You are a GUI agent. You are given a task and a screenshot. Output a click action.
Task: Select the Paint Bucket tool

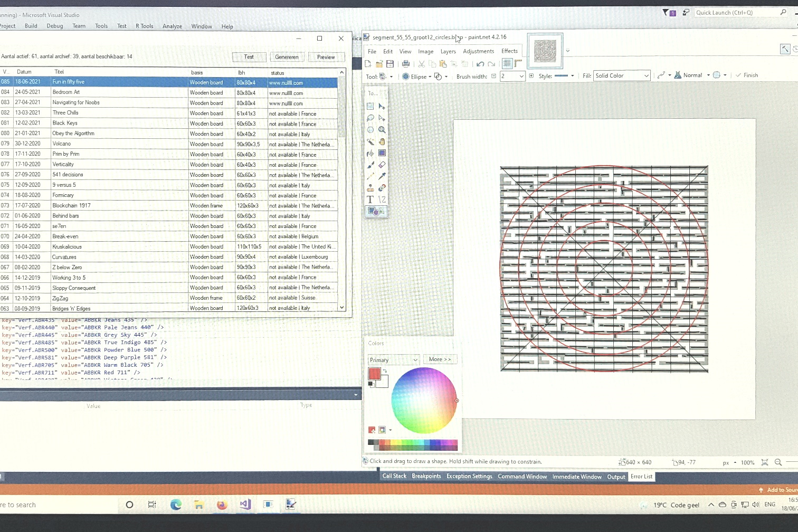pyautogui.click(x=370, y=153)
